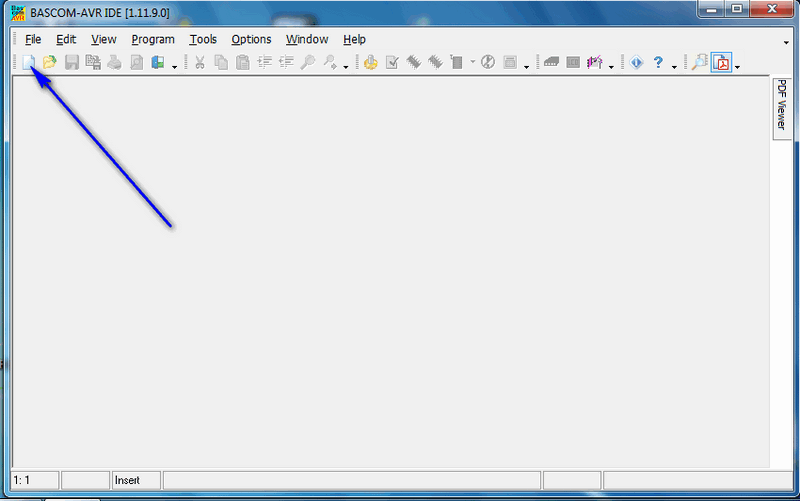Viewport: 800px width, 501px height.
Task: Maximize the BASCOM-AVR IDE window
Action: (737, 9)
